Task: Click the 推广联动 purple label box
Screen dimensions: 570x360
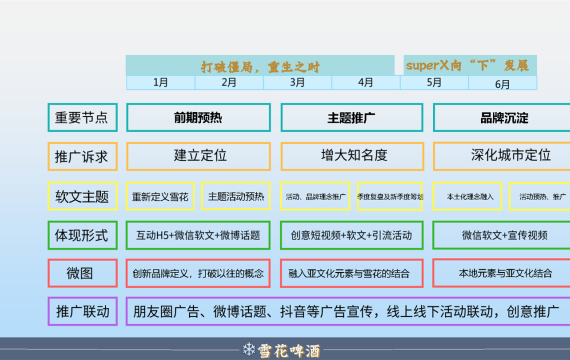Action: [x=83, y=311]
